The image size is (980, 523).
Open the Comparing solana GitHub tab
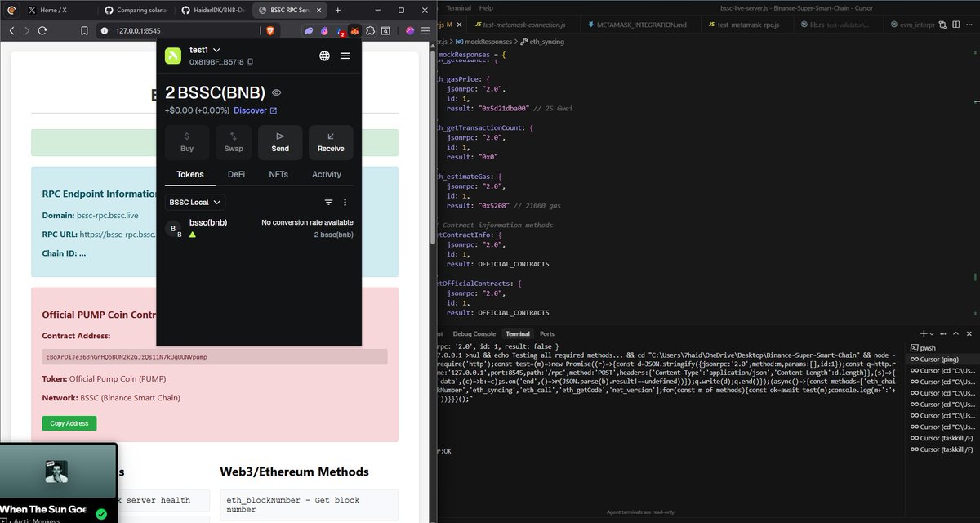(x=136, y=10)
